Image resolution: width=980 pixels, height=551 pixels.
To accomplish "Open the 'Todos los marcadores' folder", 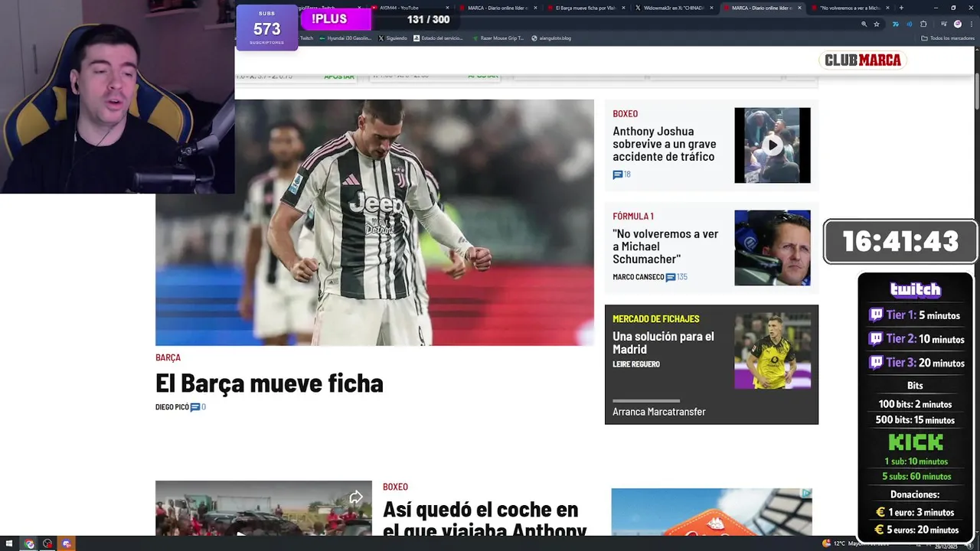I will point(948,38).
